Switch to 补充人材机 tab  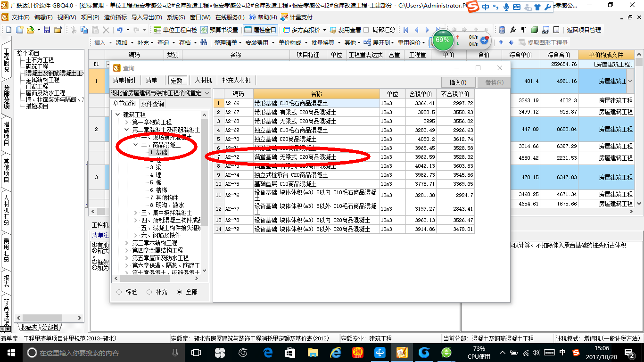(236, 80)
